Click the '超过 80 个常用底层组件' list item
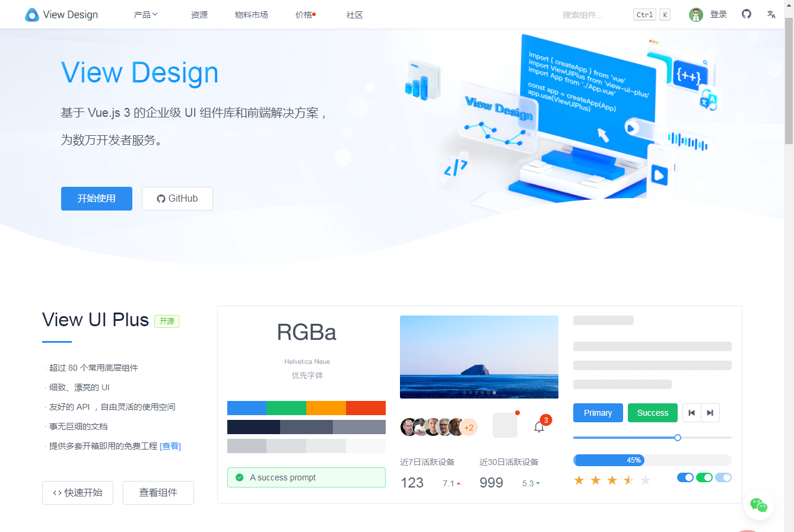 (93, 368)
